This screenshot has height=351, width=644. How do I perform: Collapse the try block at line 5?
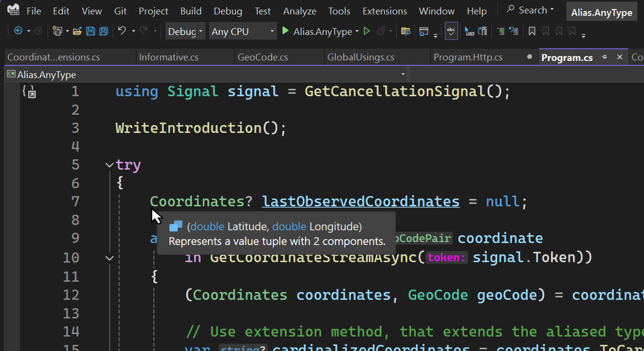[109, 165]
